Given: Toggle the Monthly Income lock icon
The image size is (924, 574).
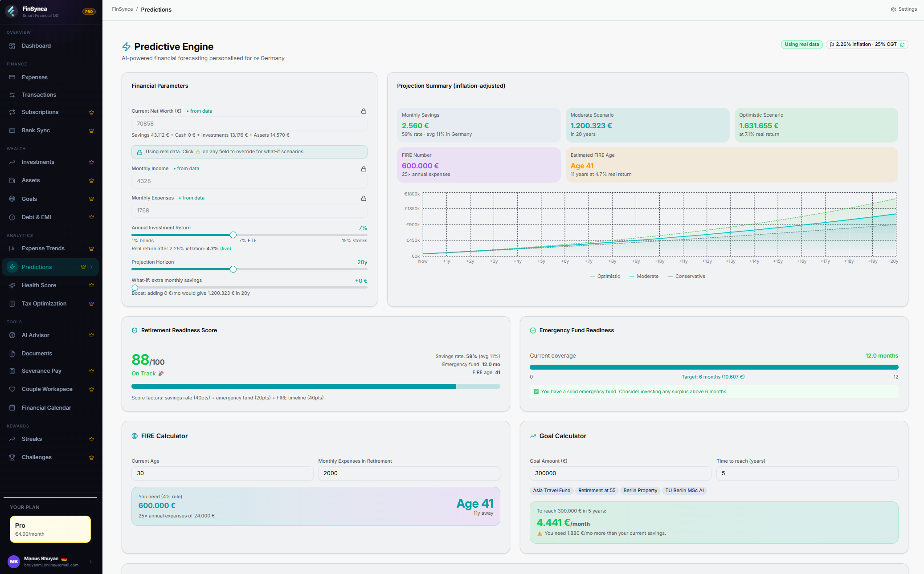Looking at the screenshot, I should (364, 169).
